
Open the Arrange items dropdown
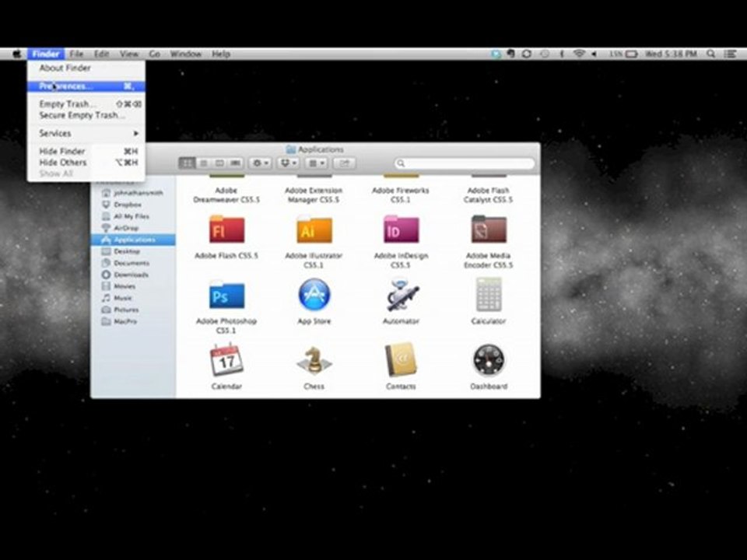click(x=316, y=163)
